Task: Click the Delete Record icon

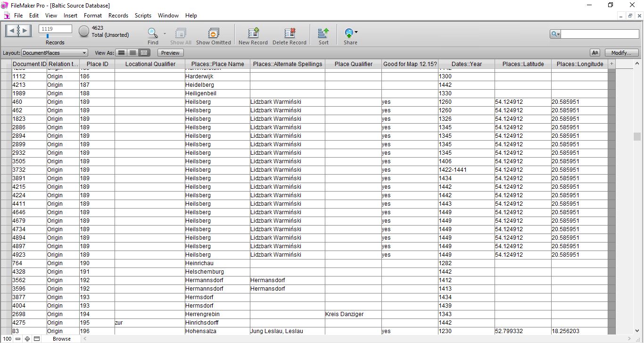Action: 289,33
